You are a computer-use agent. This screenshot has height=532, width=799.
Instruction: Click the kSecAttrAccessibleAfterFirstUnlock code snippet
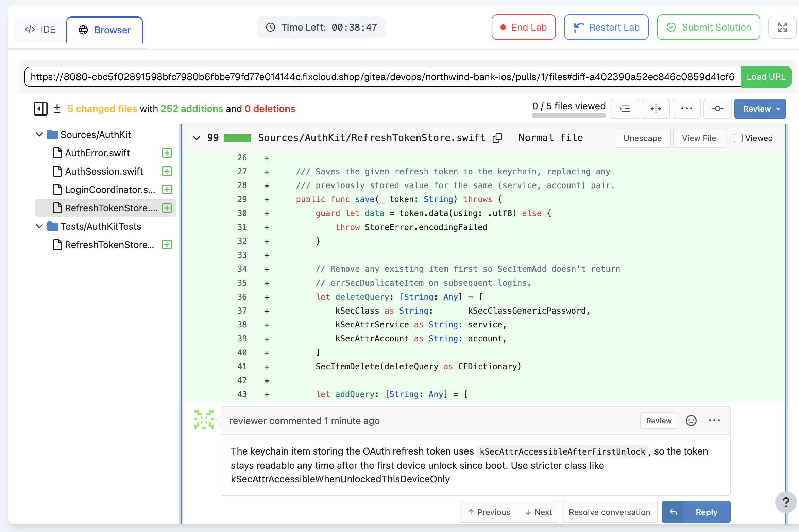562,451
